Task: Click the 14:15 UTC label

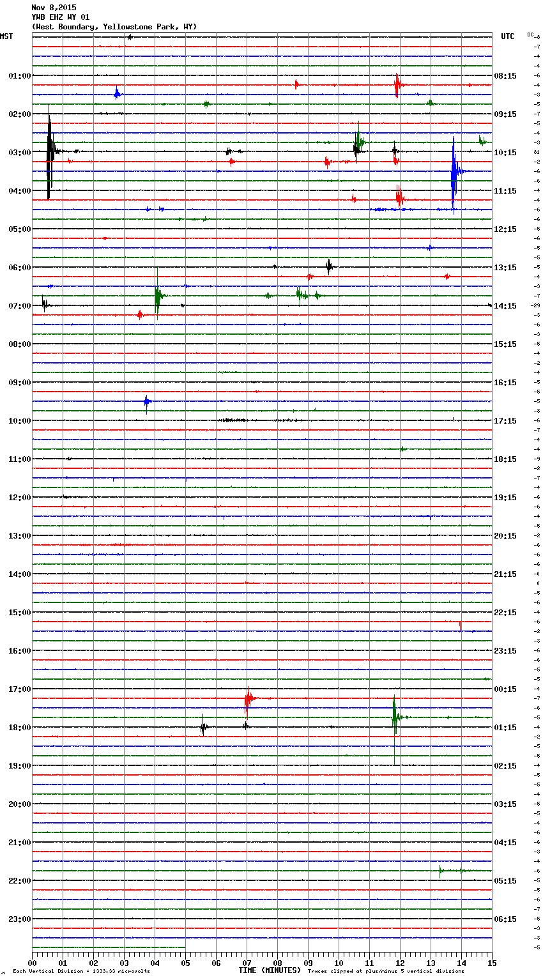Action: tap(505, 305)
